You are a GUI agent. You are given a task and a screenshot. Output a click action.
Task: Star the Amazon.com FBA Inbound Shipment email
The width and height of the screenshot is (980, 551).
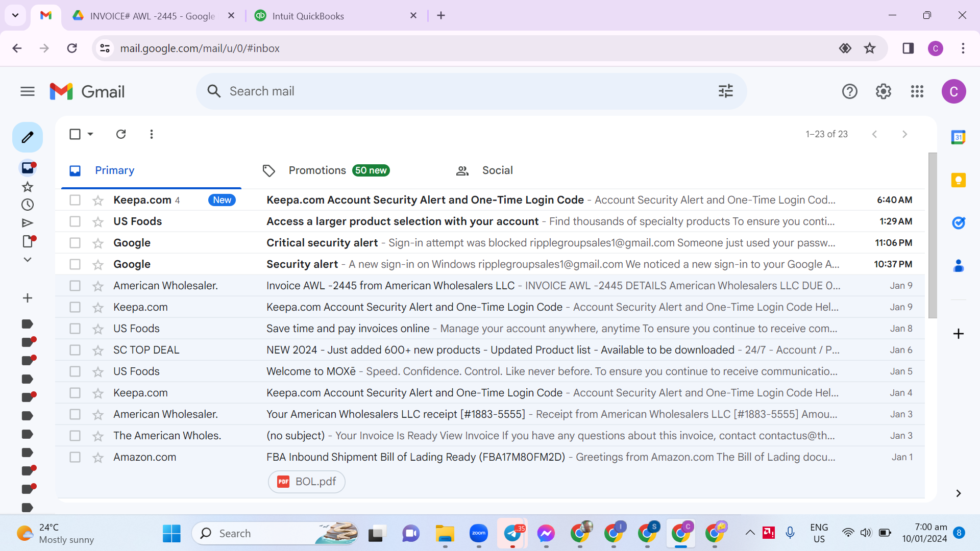click(x=98, y=458)
